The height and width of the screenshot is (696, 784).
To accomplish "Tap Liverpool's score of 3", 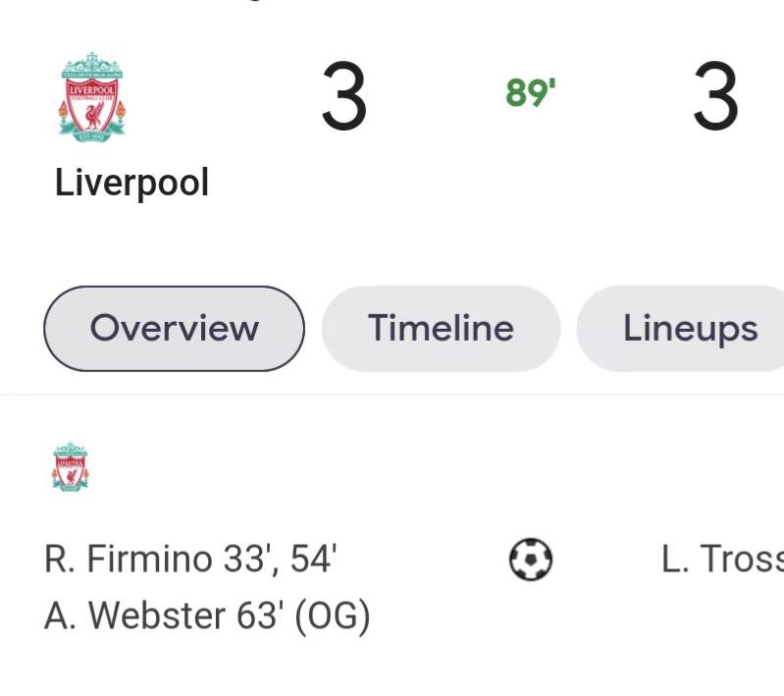I will click(x=344, y=98).
